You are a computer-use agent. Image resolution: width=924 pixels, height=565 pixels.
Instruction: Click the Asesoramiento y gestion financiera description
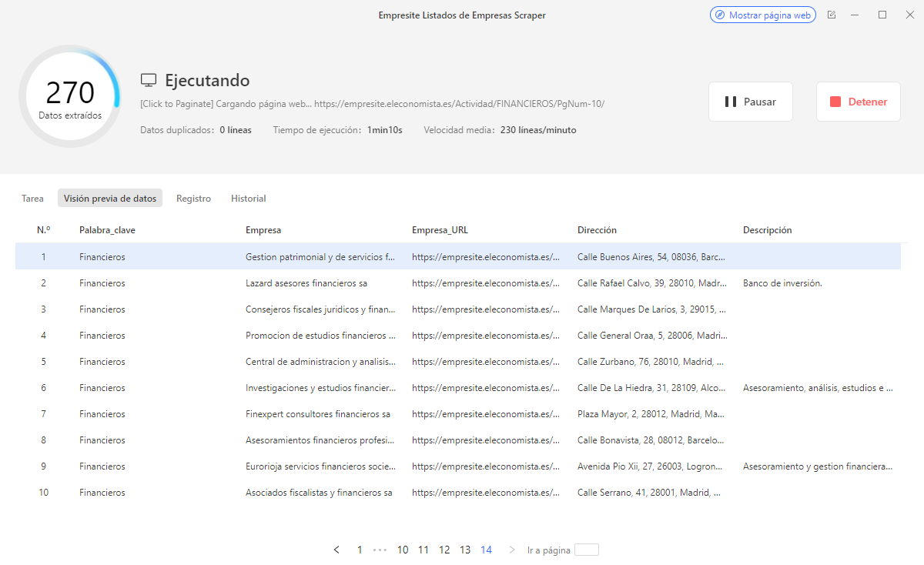tap(818, 466)
